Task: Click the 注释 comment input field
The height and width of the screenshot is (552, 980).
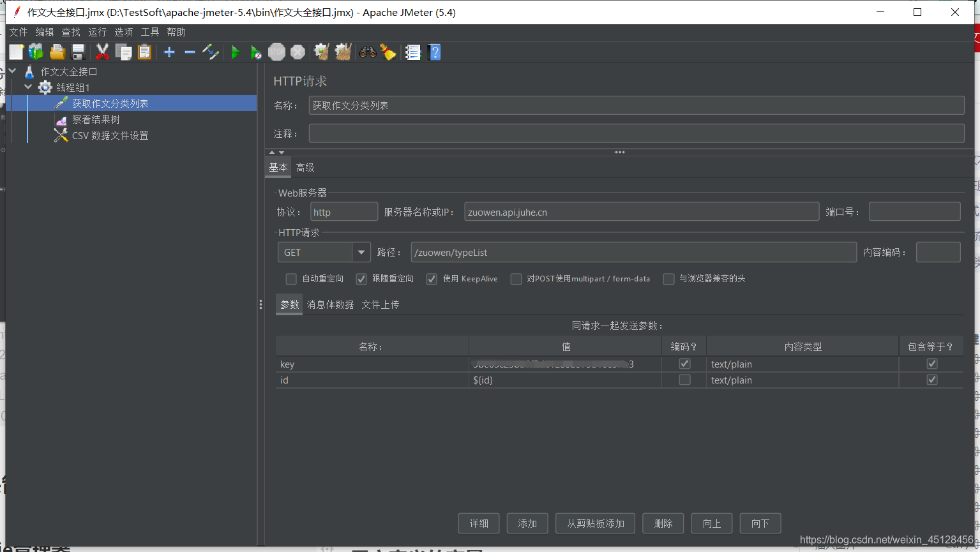Action: pos(637,133)
